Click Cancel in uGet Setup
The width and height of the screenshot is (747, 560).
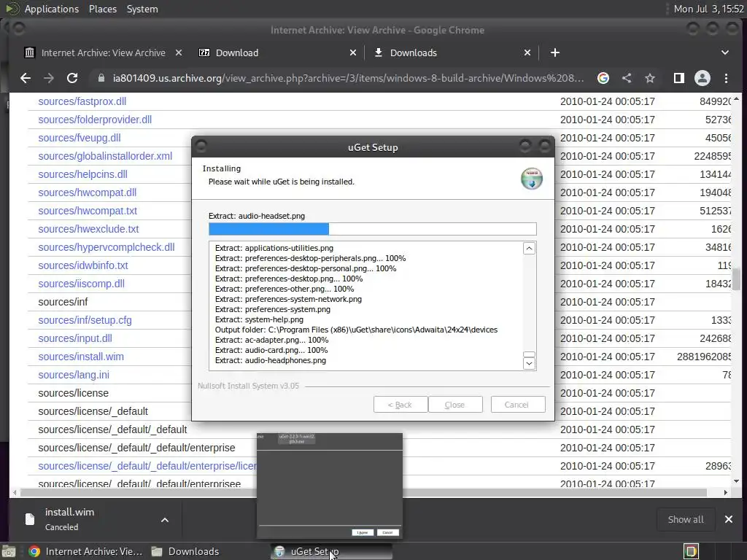click(517, 404)
